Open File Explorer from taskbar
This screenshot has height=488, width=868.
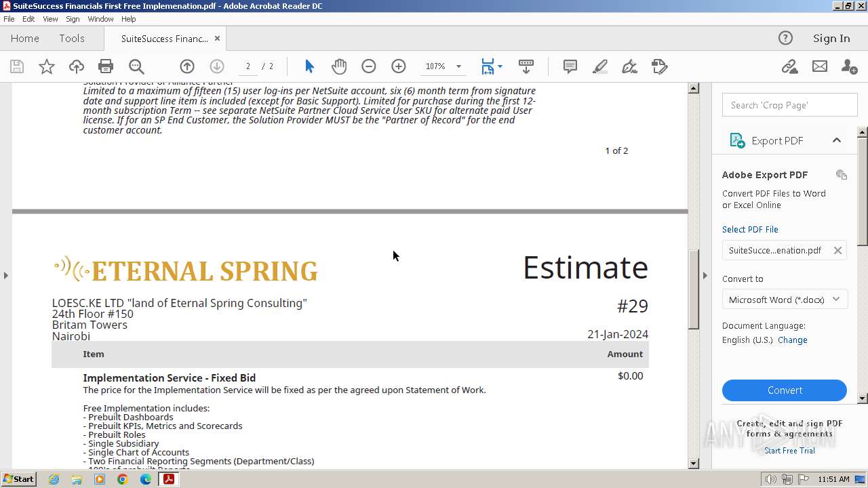pos(77,479)
